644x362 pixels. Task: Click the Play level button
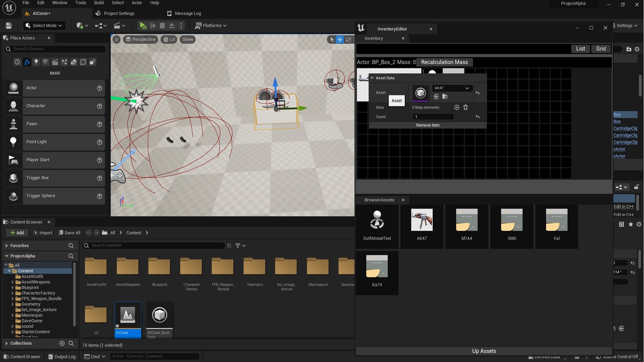[x=143, y=25]
